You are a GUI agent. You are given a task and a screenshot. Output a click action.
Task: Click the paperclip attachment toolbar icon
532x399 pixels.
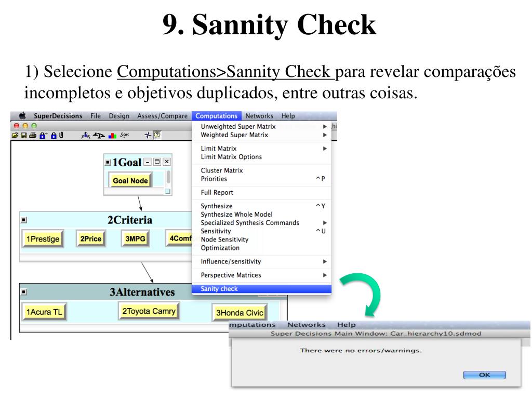click(x=61, y=135)
